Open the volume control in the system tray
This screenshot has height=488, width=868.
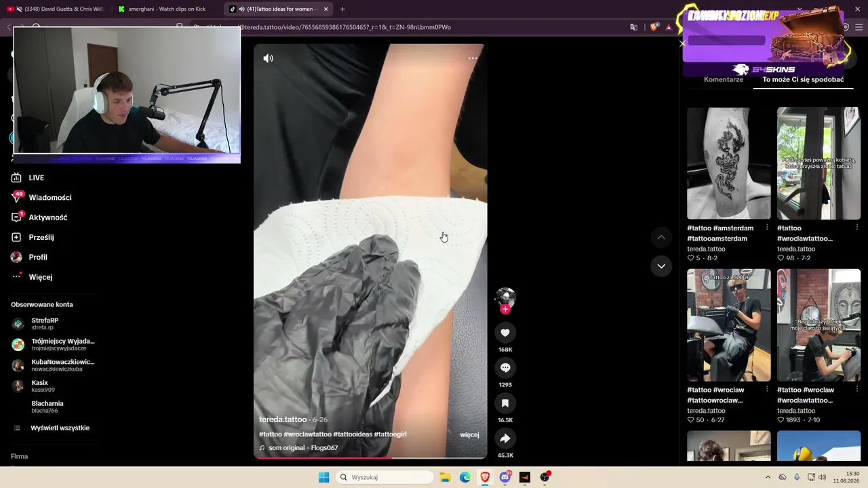[823, 477]
